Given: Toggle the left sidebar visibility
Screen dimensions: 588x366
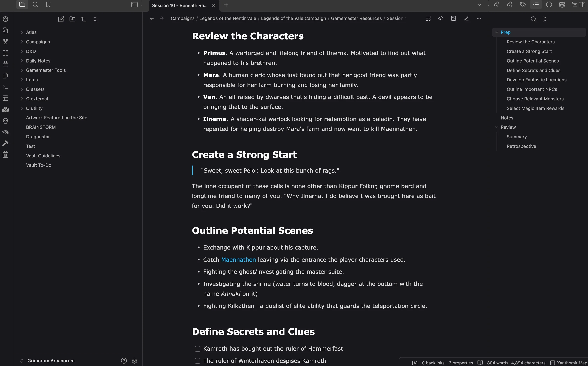Looking at the screenshot, I should pos(134,5).
